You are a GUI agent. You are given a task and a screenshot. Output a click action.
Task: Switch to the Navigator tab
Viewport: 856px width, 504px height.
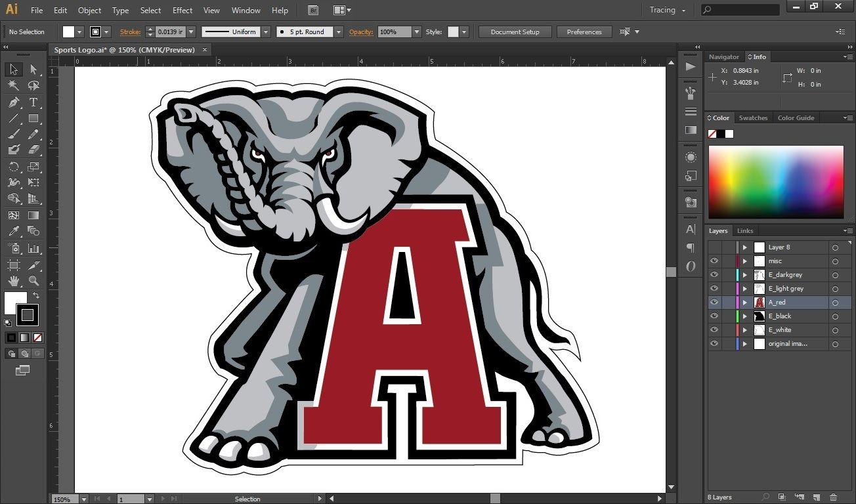(x=724, y=57)
